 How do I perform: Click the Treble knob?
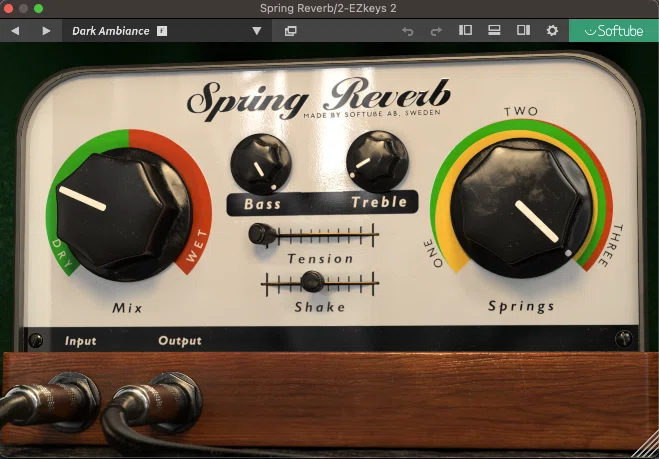point(377,161)
